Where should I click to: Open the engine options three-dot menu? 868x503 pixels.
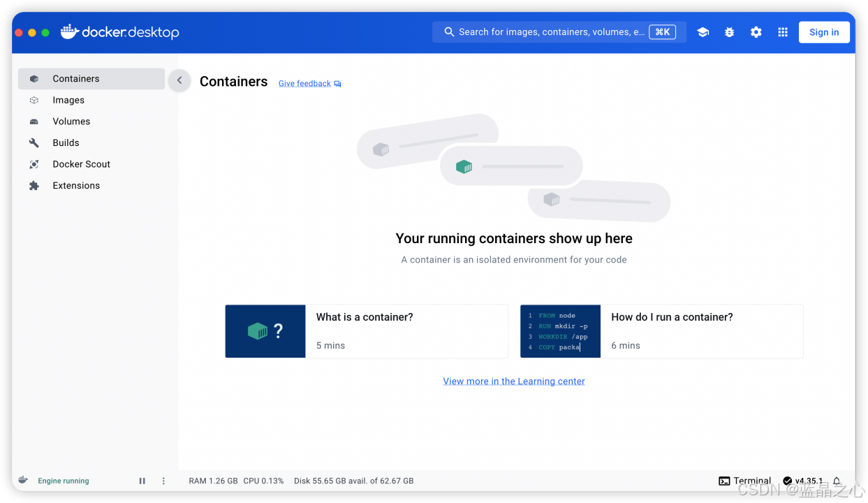click(x=164, y=481)
